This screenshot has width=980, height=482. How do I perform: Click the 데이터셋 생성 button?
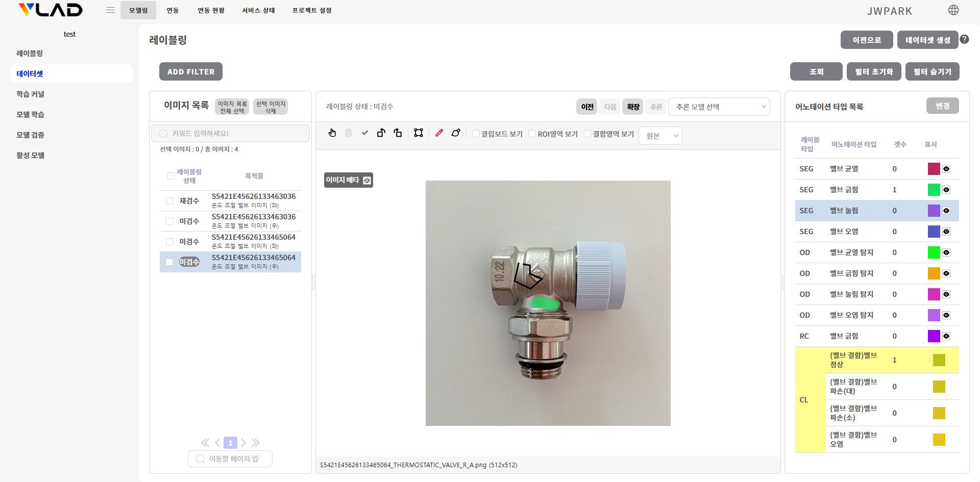pos(927,40)
